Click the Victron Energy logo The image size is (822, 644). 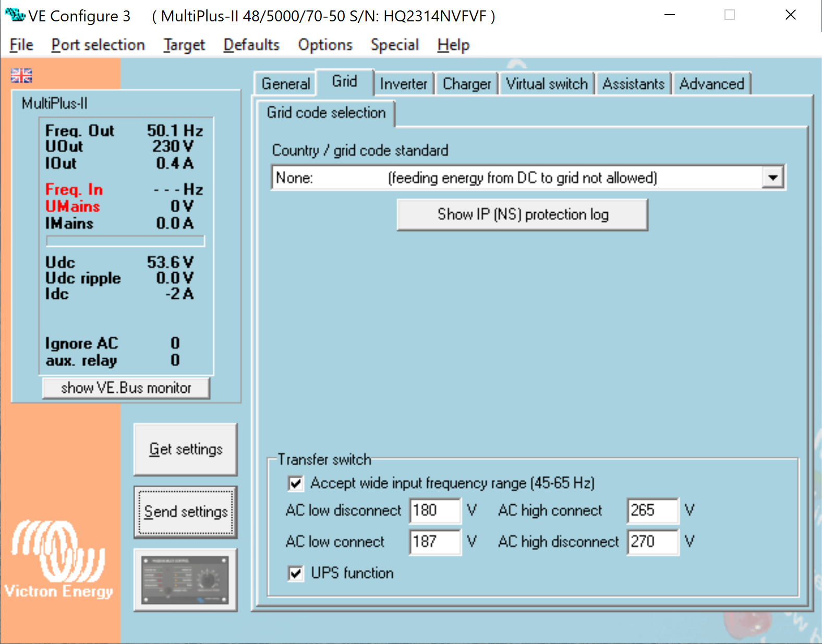(58, 560)
